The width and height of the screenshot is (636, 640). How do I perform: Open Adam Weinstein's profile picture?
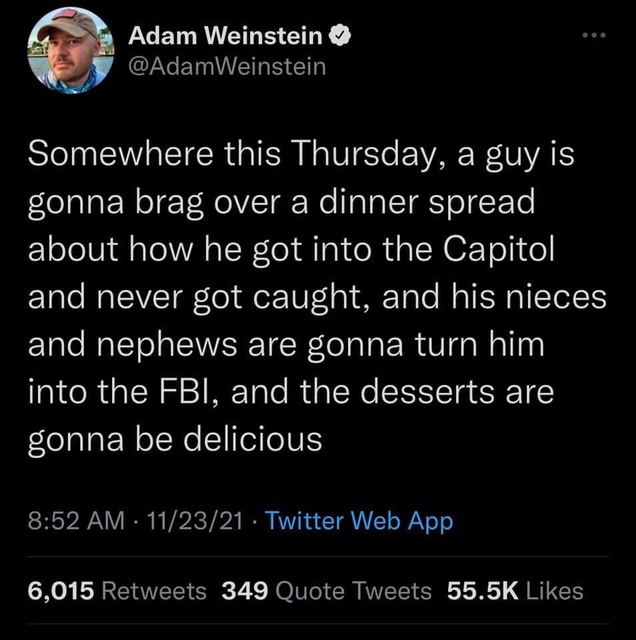pyautogui.click(x=71, y=51)
